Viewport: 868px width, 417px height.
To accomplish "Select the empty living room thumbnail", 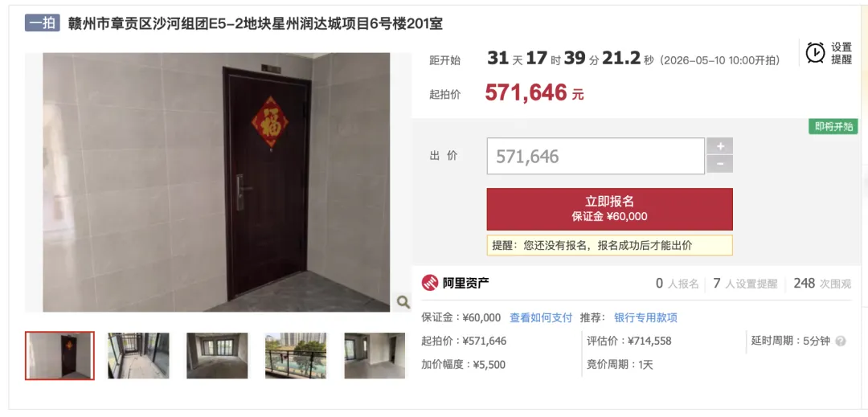I will [217, 356].
